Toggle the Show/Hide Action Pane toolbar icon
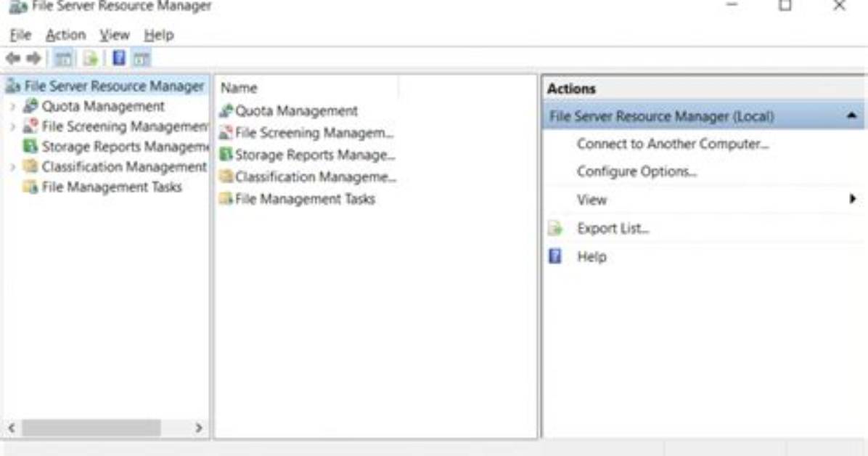The width and height of the screenshot is (868, 456). [142, 58]
